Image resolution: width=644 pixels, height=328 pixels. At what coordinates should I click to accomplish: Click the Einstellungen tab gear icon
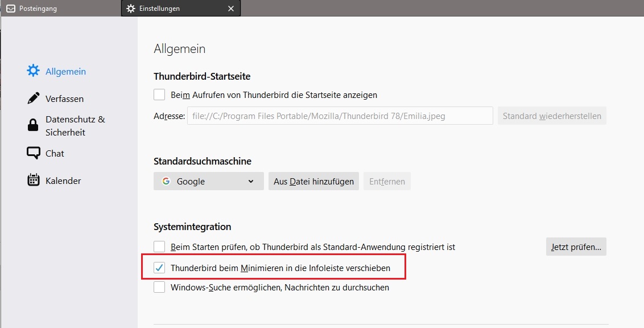click(131, 9)
